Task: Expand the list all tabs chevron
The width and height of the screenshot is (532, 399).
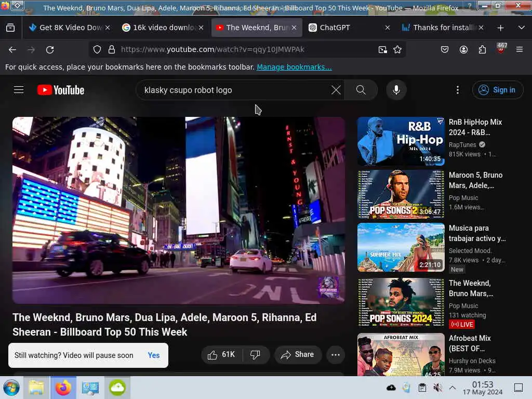Action: tap(522, 28)
